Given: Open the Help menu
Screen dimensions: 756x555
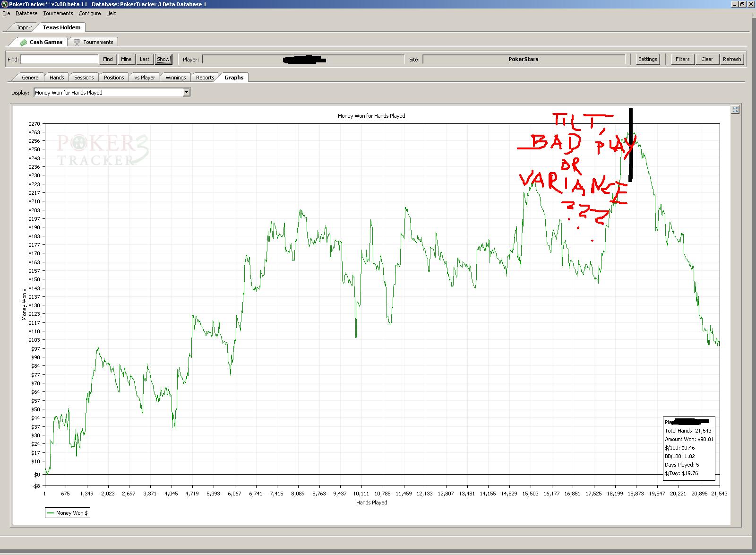Looking at the screenshot, I should click(x=112, y=13).
